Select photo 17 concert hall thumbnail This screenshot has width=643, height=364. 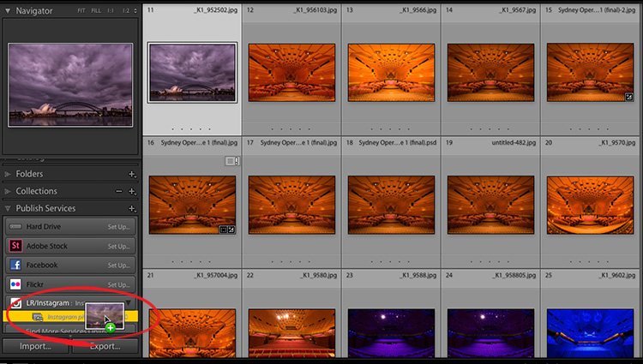click(291, 206)
